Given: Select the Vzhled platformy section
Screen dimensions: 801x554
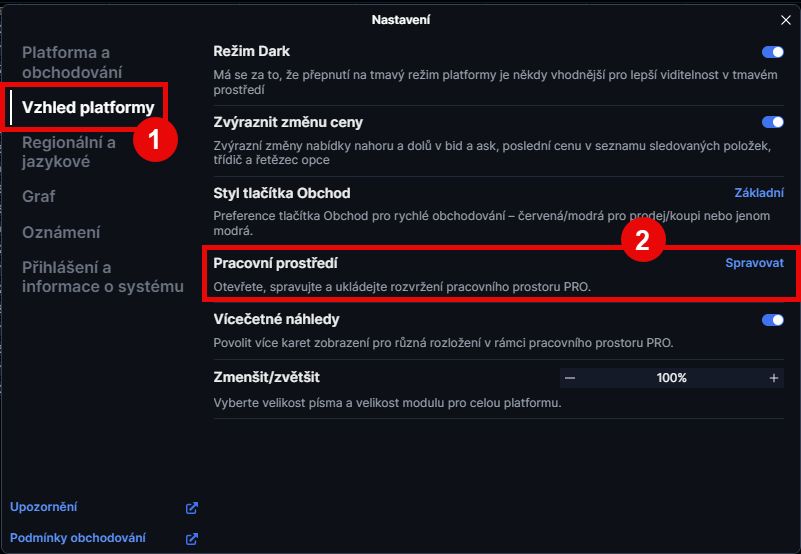Looking at the screenshot, I should [88, 107].
